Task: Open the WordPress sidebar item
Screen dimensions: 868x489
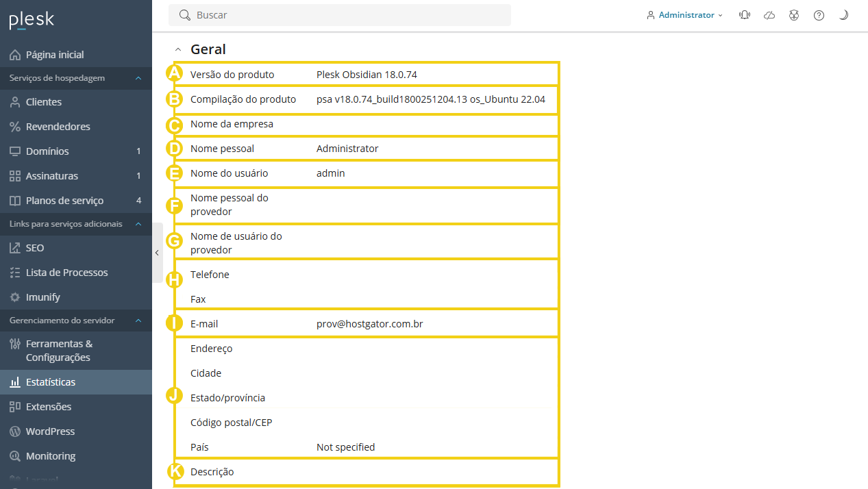Action: tap(50, 431)
